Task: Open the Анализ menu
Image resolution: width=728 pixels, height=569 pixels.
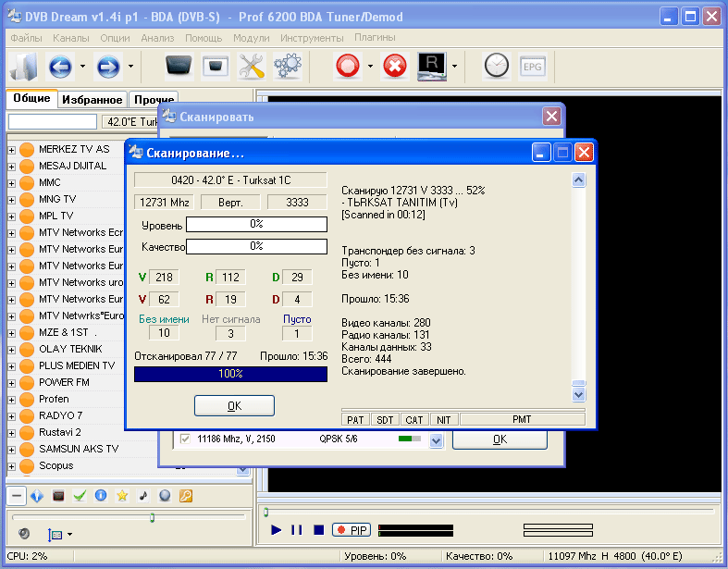Action: click(x=157, y=38)
